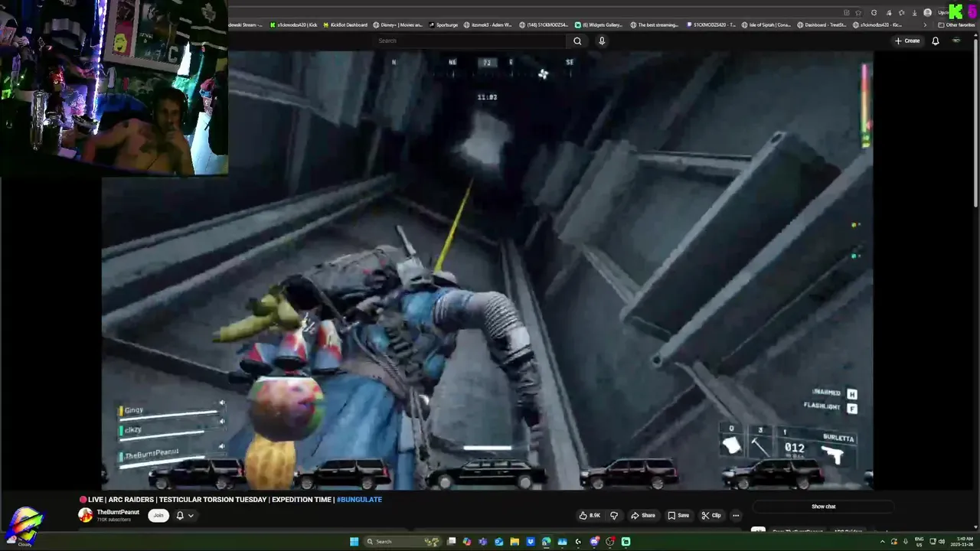Open Sportsurge bookmark
The image size is (980, 551).
click(x=443, y=24)
